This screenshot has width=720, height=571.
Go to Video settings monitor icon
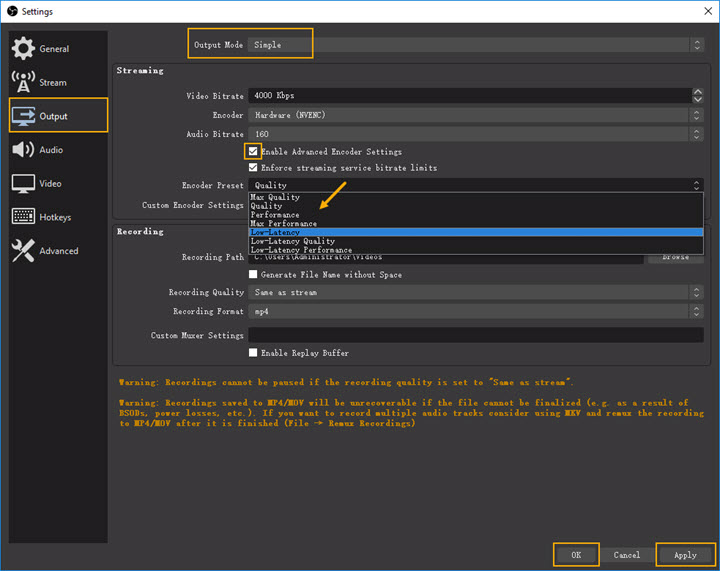(x=23, y=184)
